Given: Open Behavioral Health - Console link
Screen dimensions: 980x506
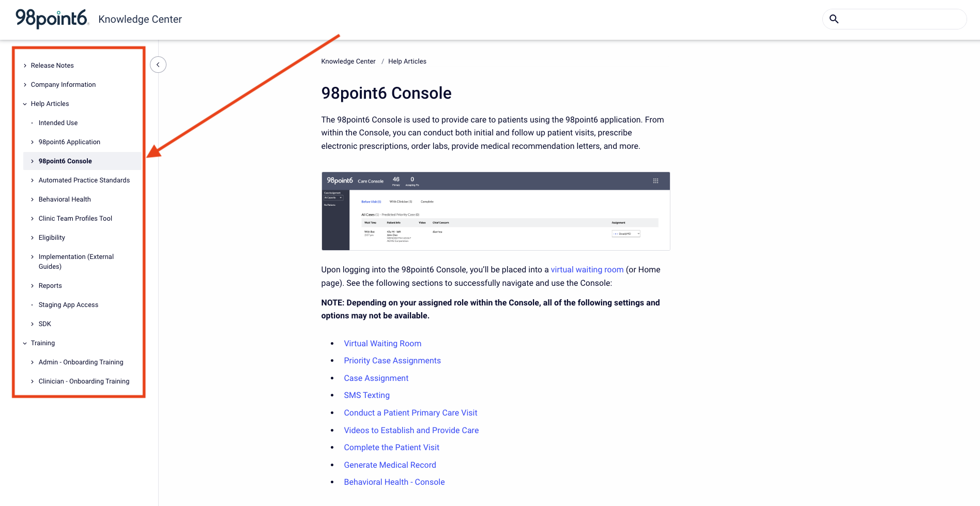Looking at the screenshot, I should [394, 482].
